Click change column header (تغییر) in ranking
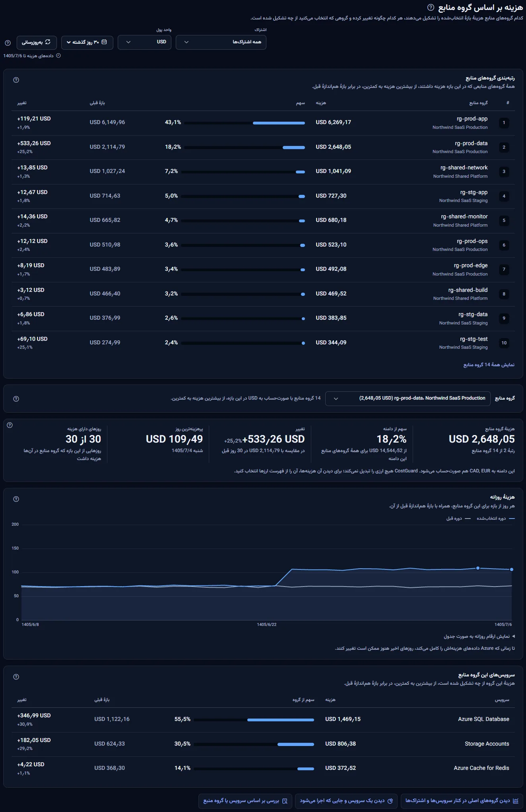Viewport: 526px width, 812px height. (22, 103)
